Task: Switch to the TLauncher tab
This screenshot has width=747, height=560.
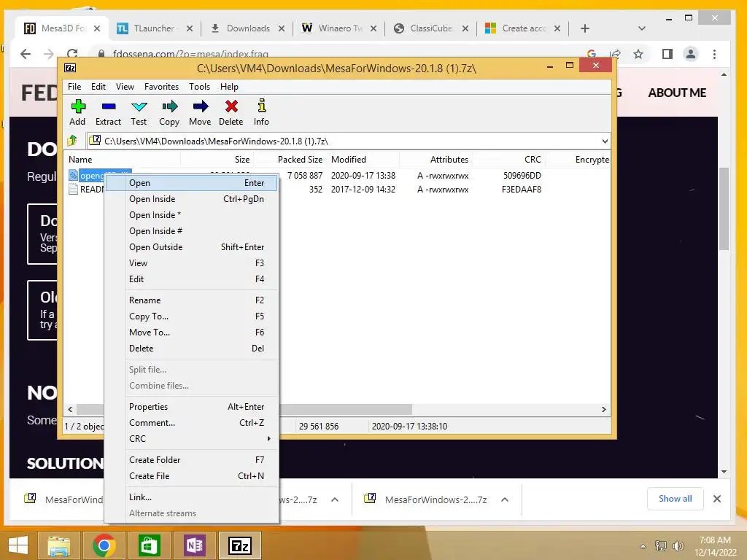Action: click(x=153, y=28)
